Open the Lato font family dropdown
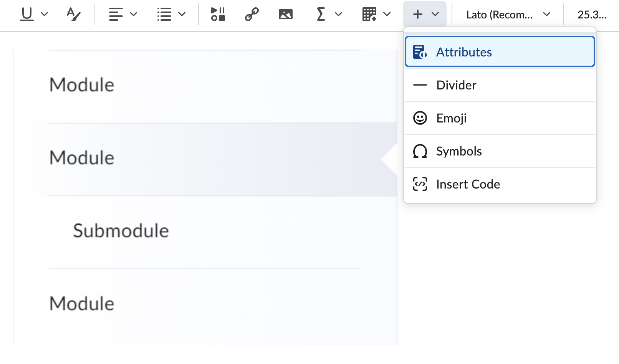 point(508,15)
